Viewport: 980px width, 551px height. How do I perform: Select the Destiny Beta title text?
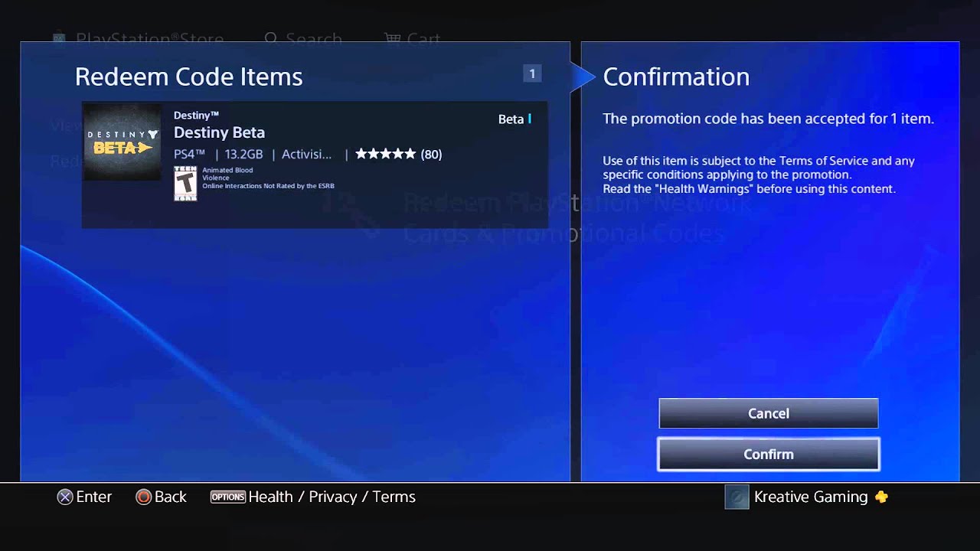pos(219,132)
